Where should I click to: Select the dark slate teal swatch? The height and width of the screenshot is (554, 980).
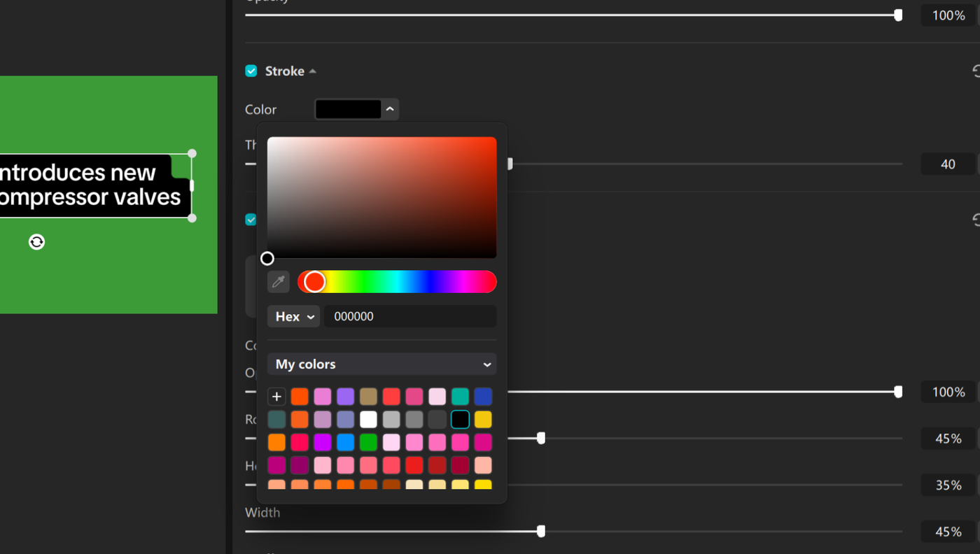[276, 420]
